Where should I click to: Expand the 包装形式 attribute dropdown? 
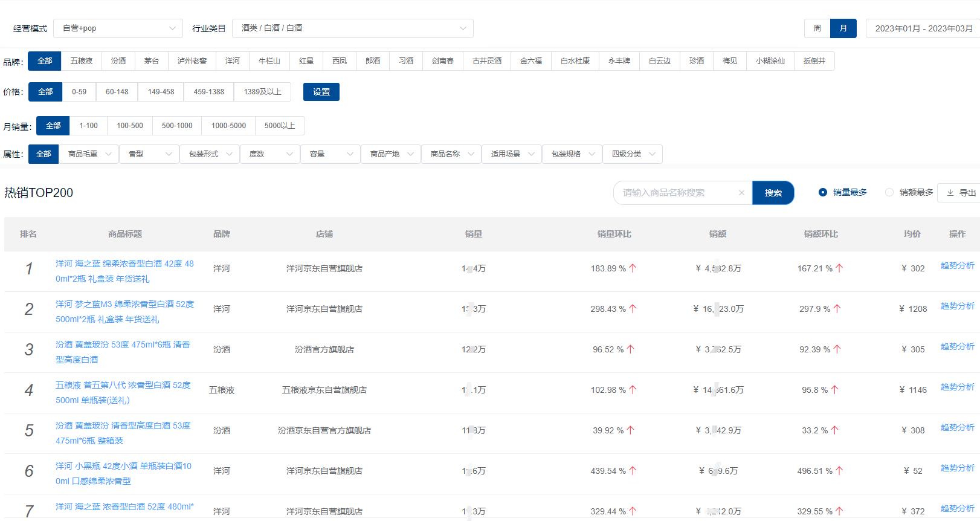pos(210,154)
